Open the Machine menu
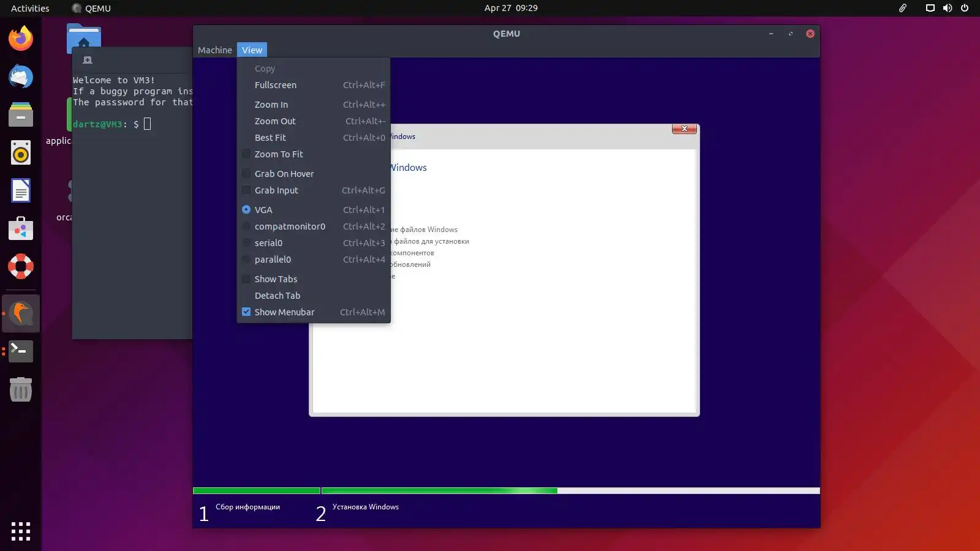The width and height of the screenshot is (980, 551). pos(215,50)
